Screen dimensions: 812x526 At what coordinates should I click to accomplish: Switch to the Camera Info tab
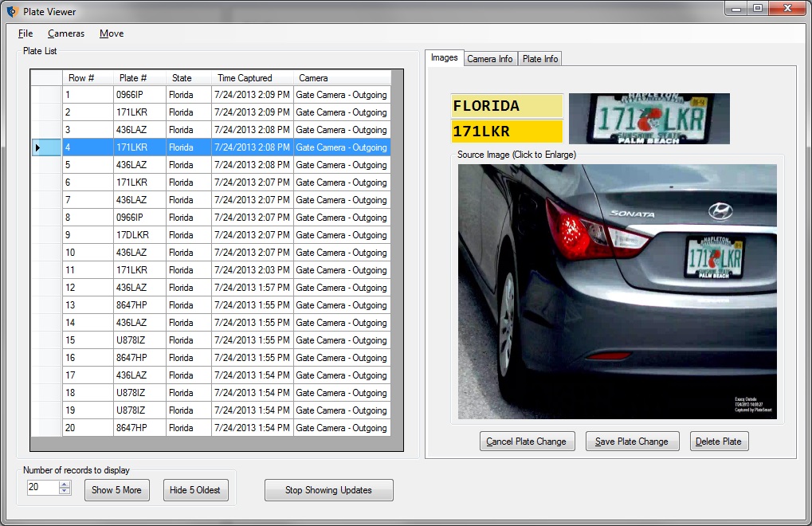489,57
